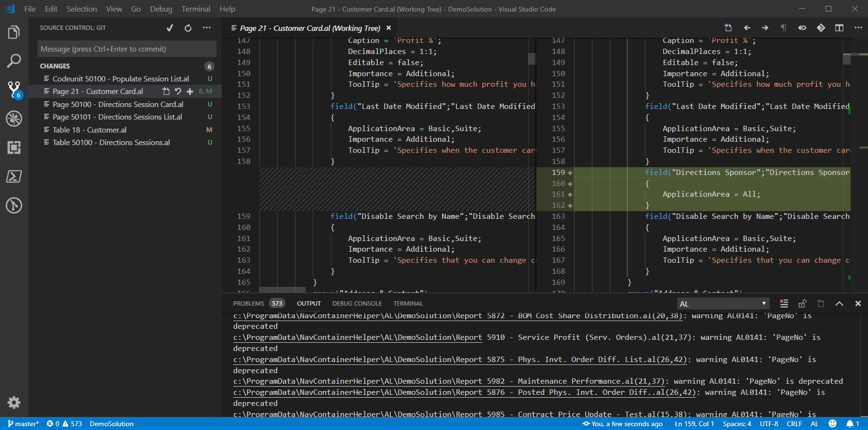Select Page 50100 - Directions Session Card.al

125,104
